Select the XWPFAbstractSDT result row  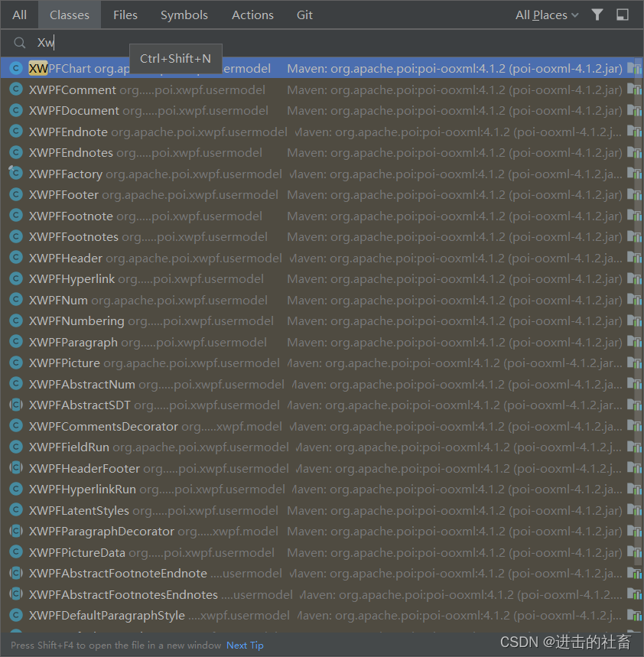click(322, 405)
